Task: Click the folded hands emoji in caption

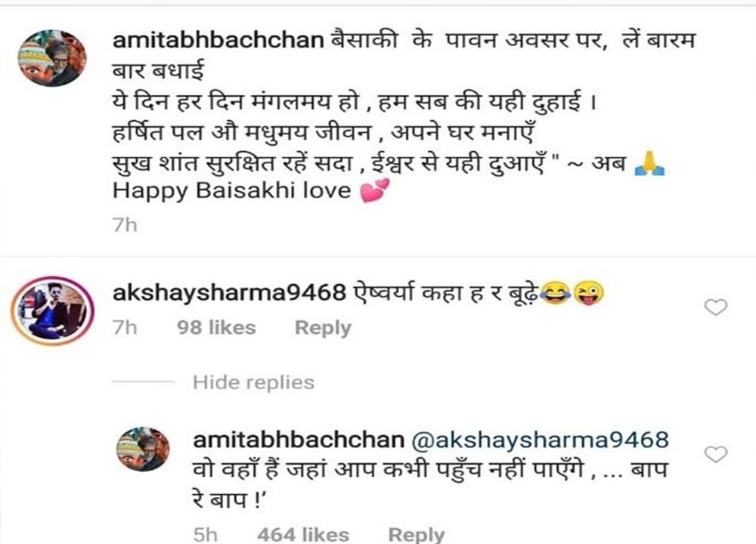Action: point(649,163)
